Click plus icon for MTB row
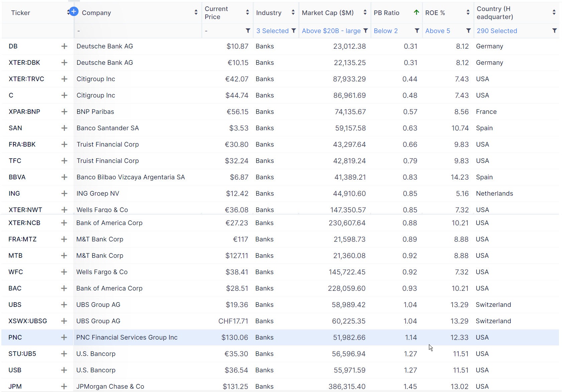 click(x=64, y=256)
